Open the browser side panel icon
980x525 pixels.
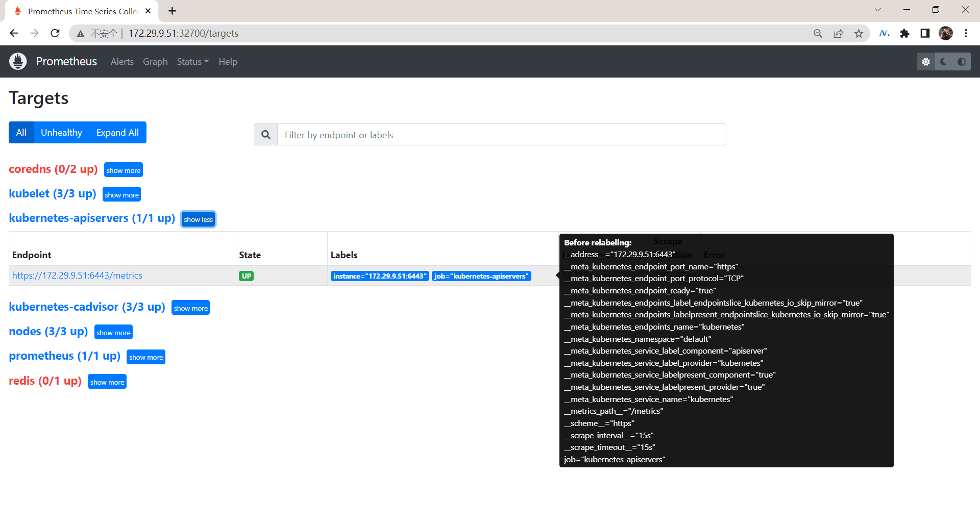pyautogui.click(x=925, y=33)
